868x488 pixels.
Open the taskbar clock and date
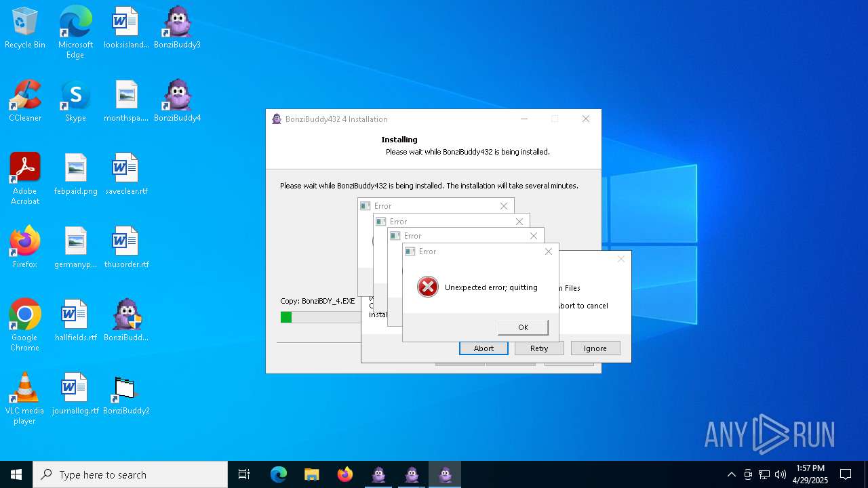coord(810,474)
